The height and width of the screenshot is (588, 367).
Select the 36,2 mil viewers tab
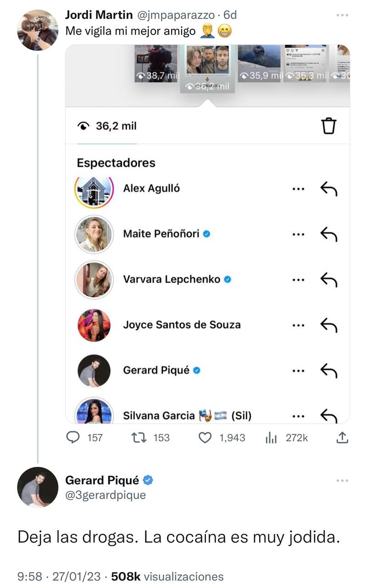[x=108, y=126]
